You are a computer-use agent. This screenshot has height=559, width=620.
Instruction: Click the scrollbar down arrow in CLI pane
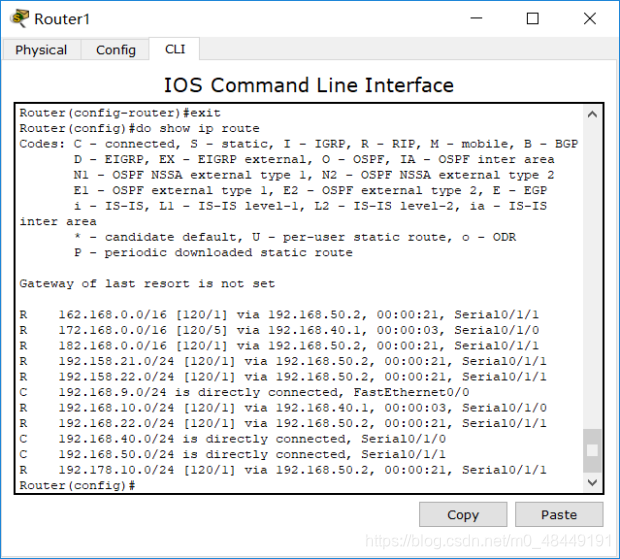[x=592, y=482]
